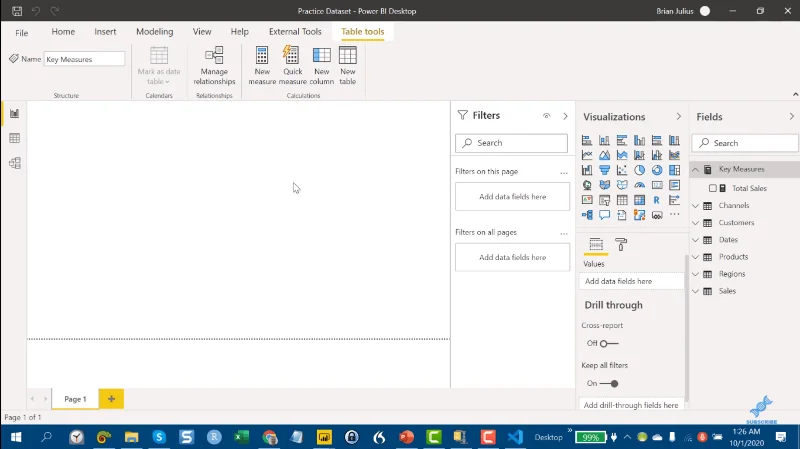This screenshot has width=800, height=449.
Task: Select the Filled map visualization
Action: coord(605,185)
